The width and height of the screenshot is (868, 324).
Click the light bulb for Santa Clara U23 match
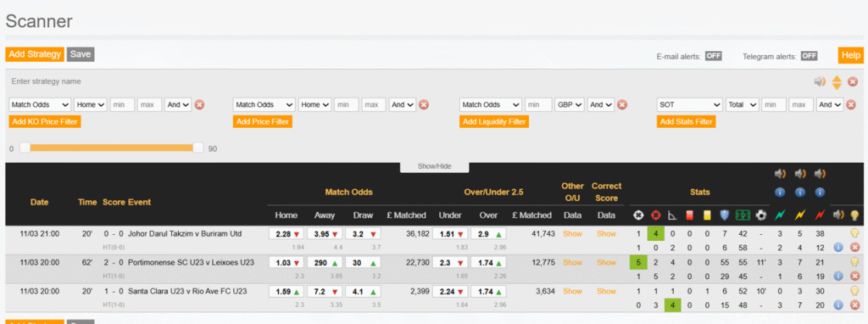pos(854,291)
